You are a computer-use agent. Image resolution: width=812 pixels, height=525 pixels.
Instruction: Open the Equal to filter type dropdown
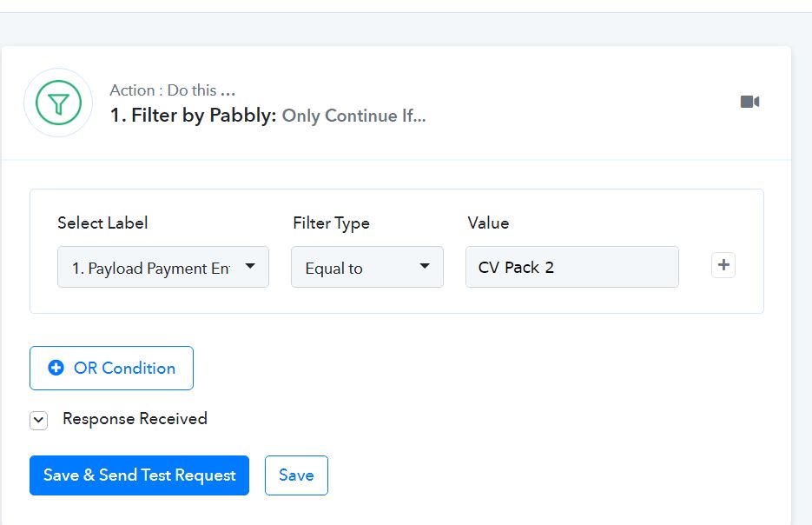point(367,267)
